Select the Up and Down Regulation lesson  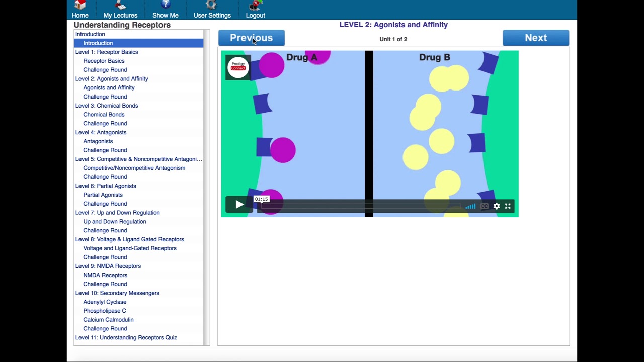click(x=115, y=222)
